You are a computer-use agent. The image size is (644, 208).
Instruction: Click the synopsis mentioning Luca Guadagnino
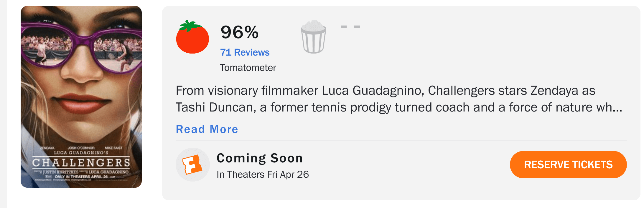point(386,91)
